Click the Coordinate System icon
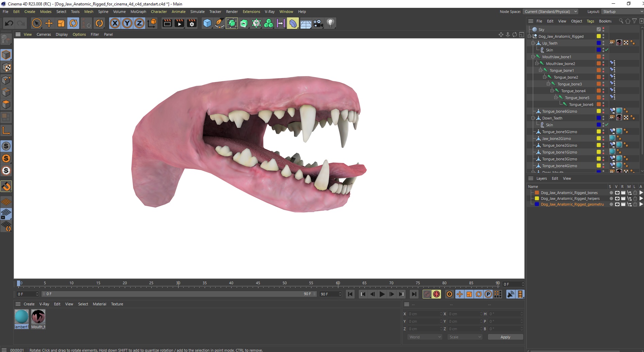 coord(152,23)
